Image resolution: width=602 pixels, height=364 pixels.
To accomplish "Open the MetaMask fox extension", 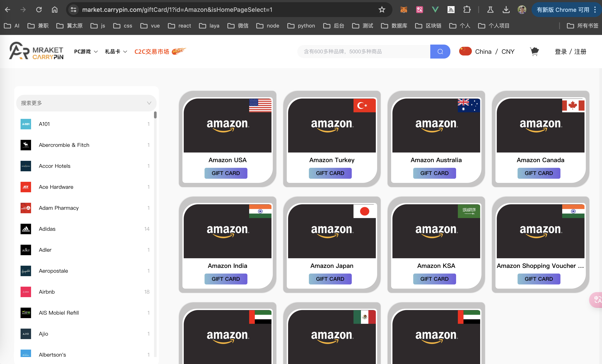I will tap(404, 10).
